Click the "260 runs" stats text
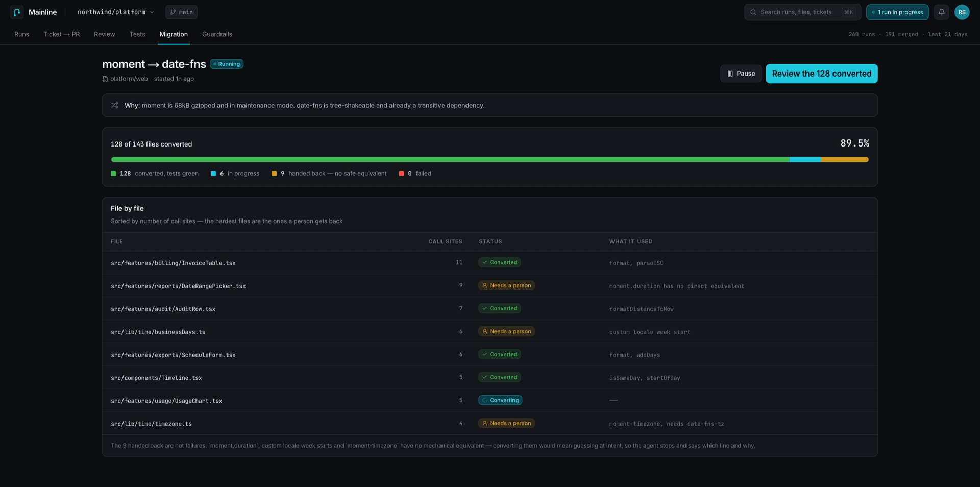 tap(862, 34)
